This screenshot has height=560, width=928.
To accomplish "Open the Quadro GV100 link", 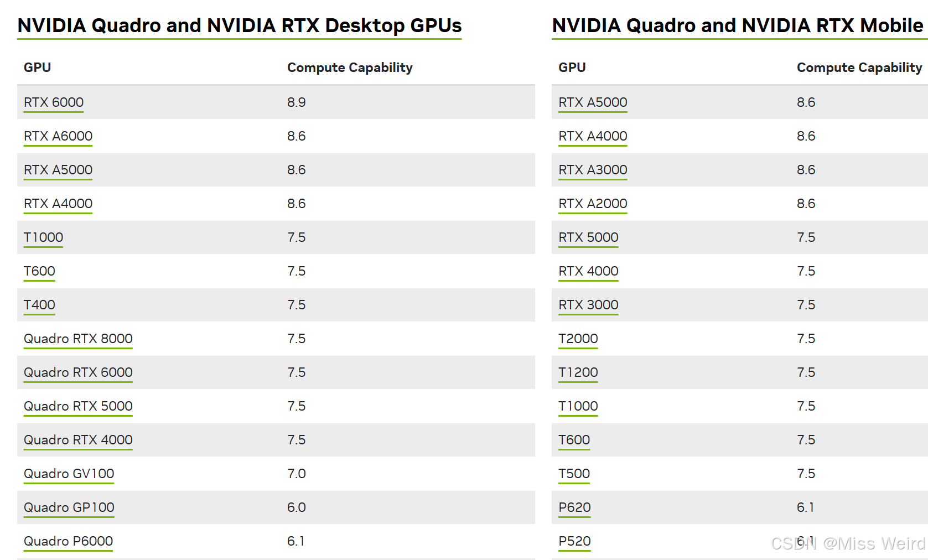I will [x=69, y=474].
